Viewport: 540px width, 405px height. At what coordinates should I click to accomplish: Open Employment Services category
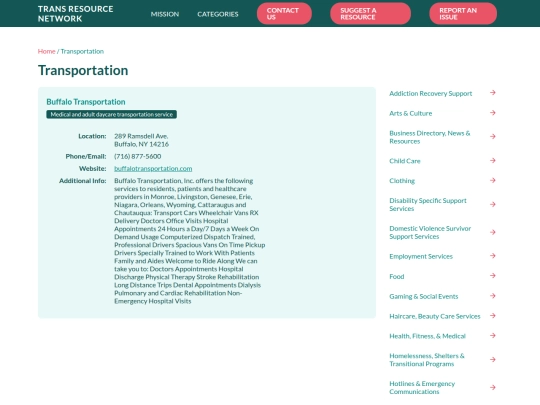tap(421, 256)
